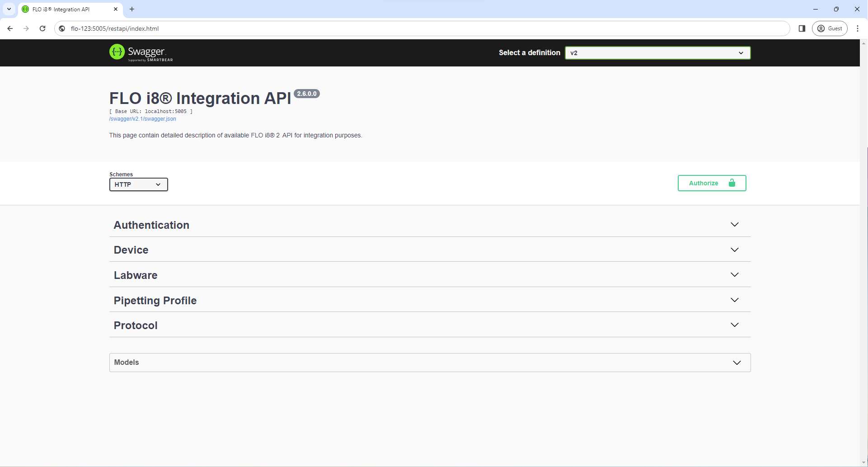The height and width of the screenshot is (467, 868).
Task: Open the Schemes HTTP dropdown
Action: (138, 184)
